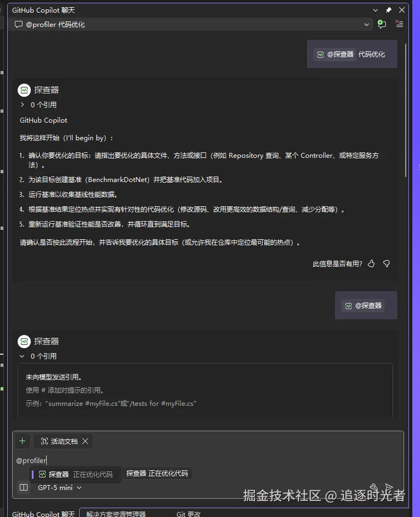Image resolution: width=420 pixels, height=517 pixels.
Task: Switch to the '解决方案资源管理器' tab
Action: tap(116, 513)
